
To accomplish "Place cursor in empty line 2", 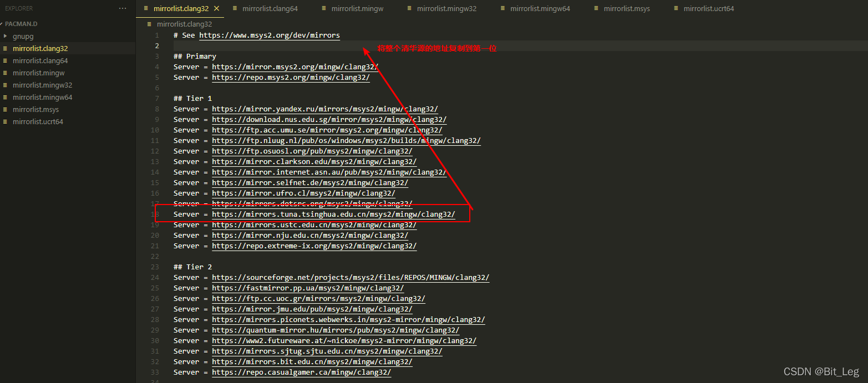I will (520, 45).
